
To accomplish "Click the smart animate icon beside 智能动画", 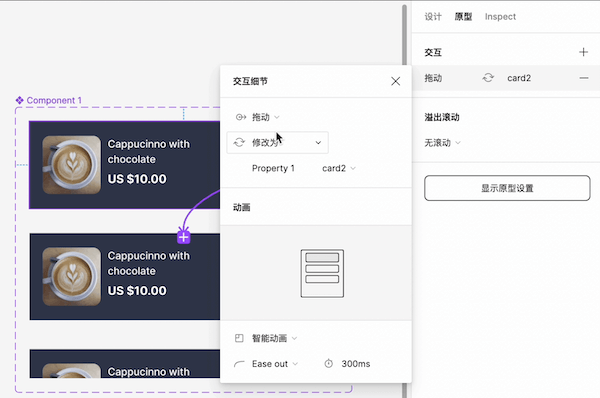I will tap(239, 338).
